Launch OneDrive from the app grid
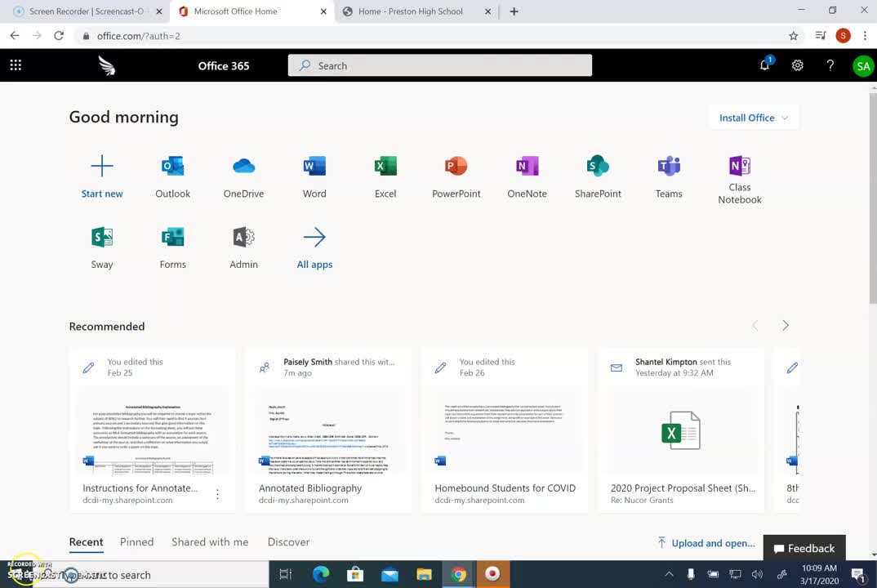The image size is (877, 588). (243, 171)
